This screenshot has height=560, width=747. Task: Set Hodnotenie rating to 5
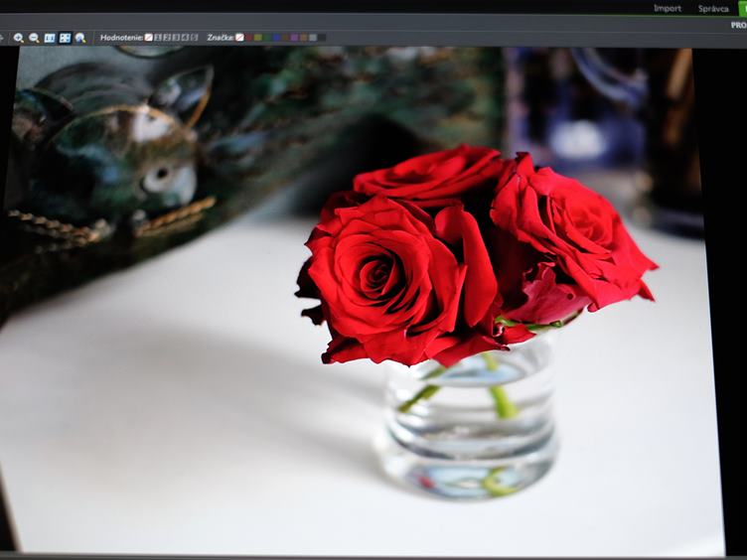pyautogui.click(x=195, y=37)
